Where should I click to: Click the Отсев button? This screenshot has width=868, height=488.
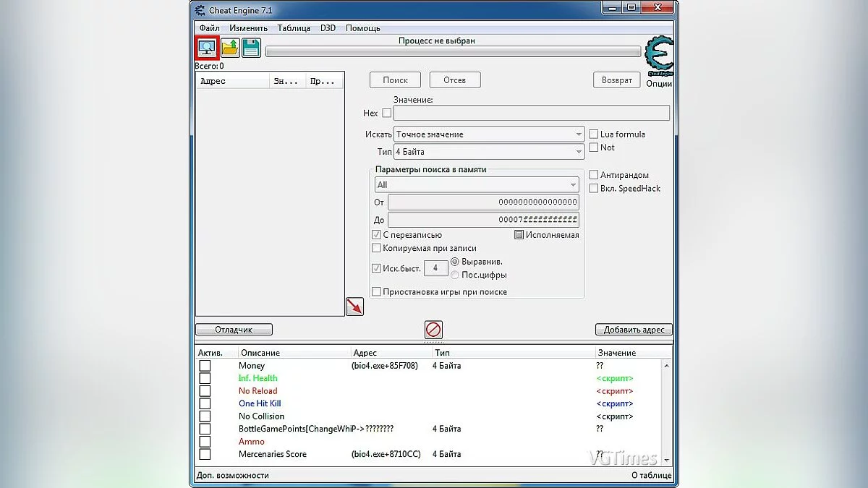point(455,80)
